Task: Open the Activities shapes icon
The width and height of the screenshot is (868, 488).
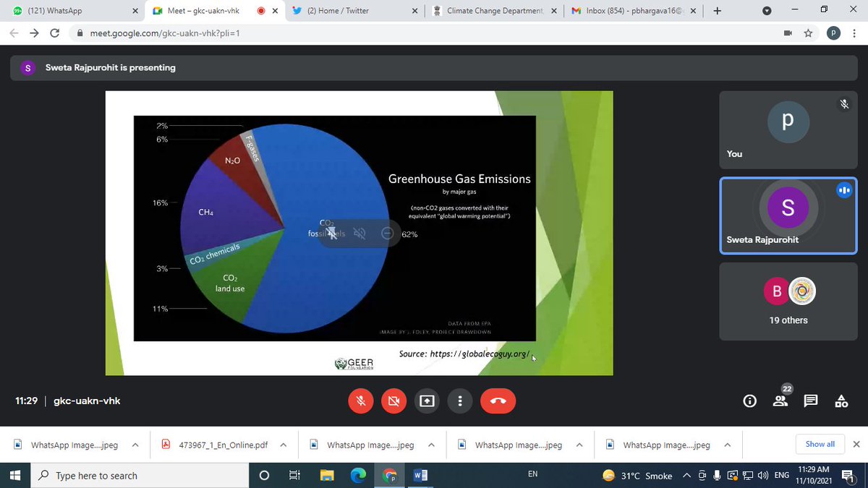Action: pos(841,401)
